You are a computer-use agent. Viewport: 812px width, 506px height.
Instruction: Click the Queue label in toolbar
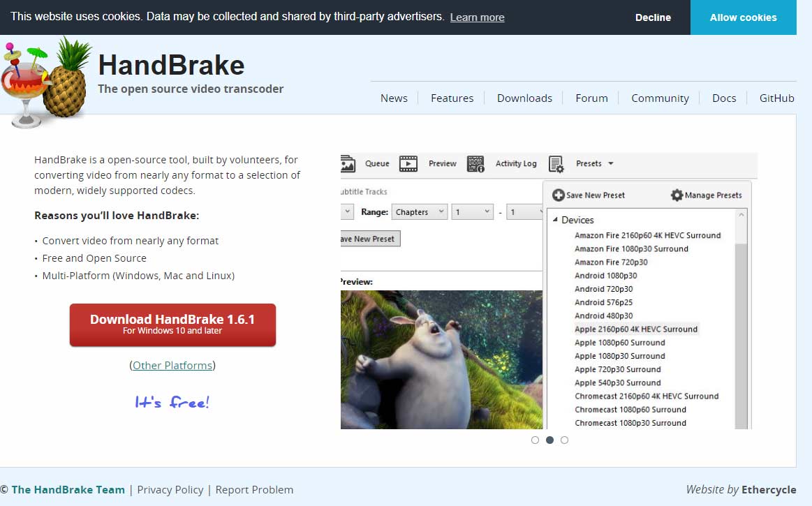point(377,163)
